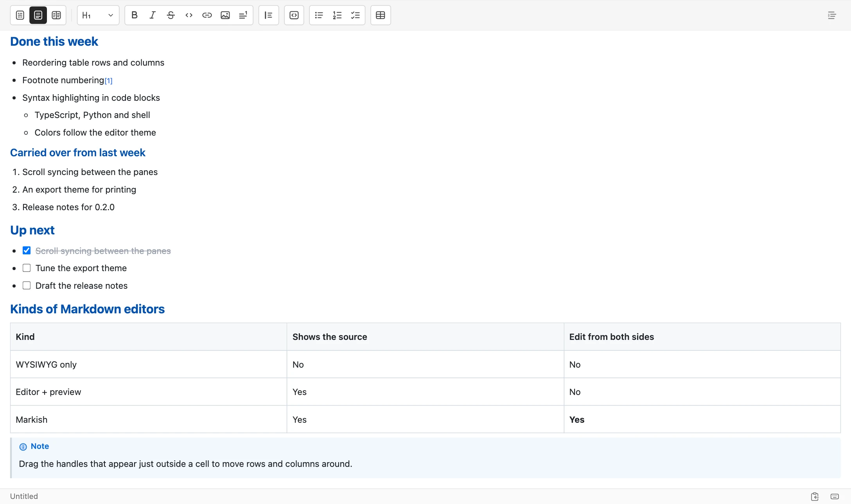Viewport: 851px width, 504px height.
Task: Uncheck Scroll syncing between the panes
Action: click(27, 250)
